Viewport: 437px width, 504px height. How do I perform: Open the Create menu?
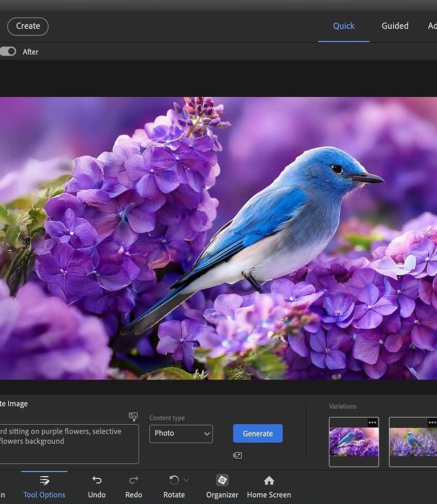pos(28,26)
